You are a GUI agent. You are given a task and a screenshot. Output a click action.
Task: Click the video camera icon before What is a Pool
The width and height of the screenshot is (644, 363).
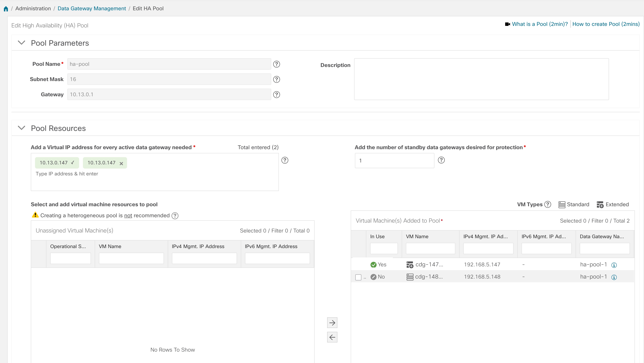[507, 24]
